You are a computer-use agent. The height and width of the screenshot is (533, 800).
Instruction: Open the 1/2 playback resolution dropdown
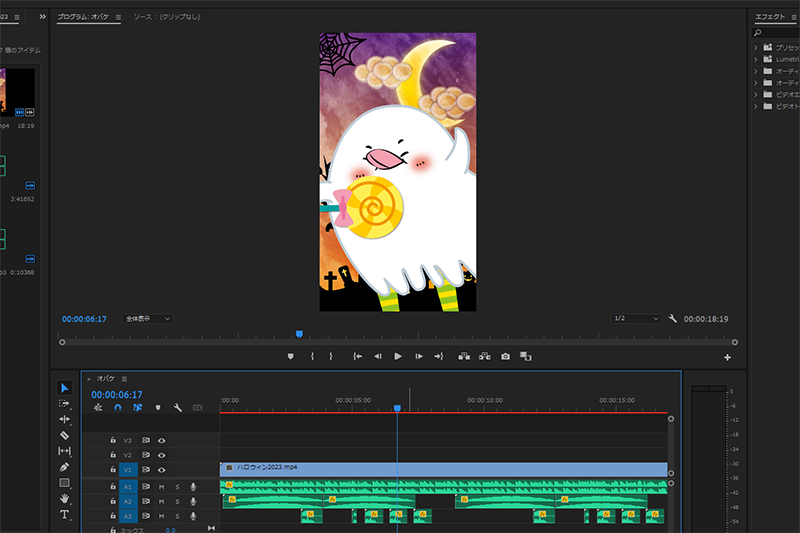636,318
